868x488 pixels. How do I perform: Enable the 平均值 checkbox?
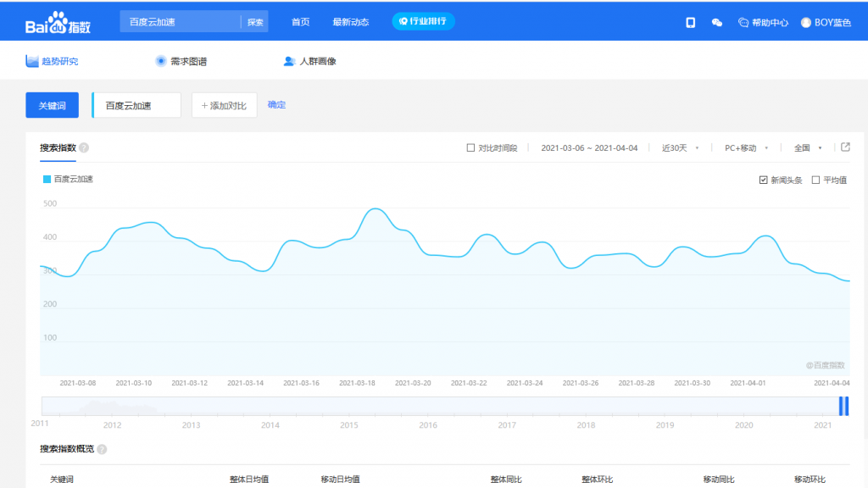(x=815, y=180)
